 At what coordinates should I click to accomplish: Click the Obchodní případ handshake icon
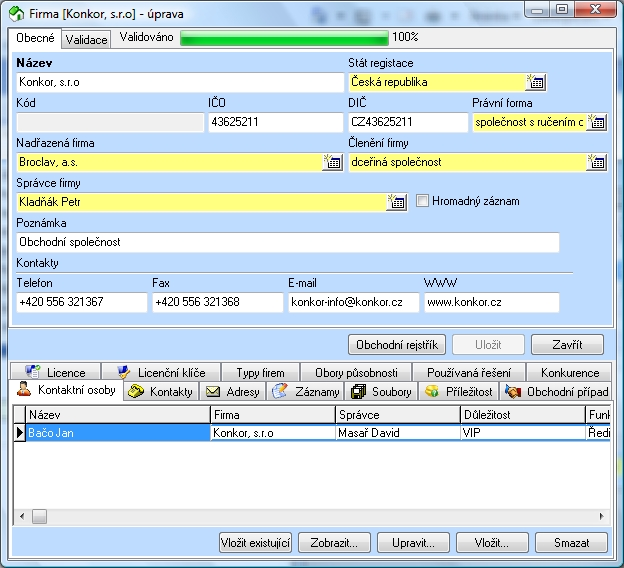click(513, 391)
